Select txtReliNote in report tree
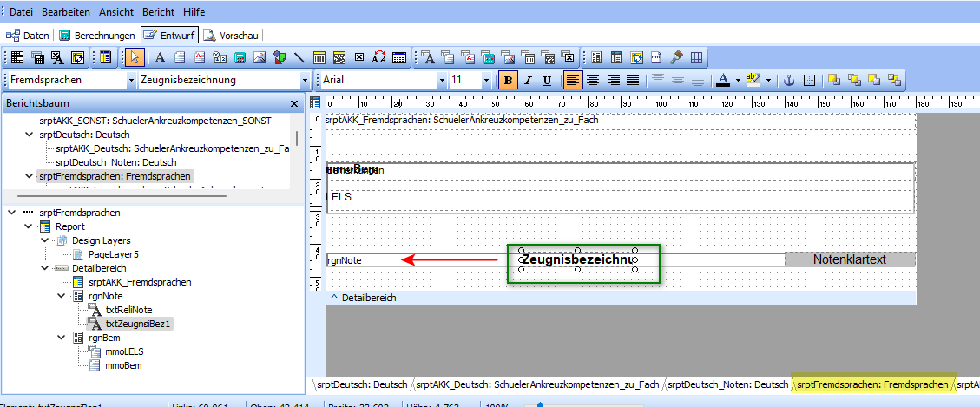The height and width of the screenshot is (407, 980). tap(128, 310)
